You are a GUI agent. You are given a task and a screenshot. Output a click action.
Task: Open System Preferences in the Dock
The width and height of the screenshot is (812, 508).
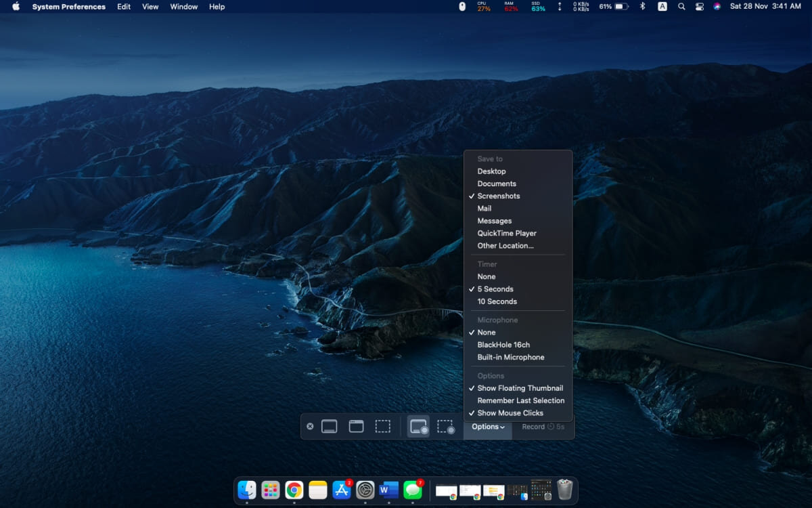365,490
